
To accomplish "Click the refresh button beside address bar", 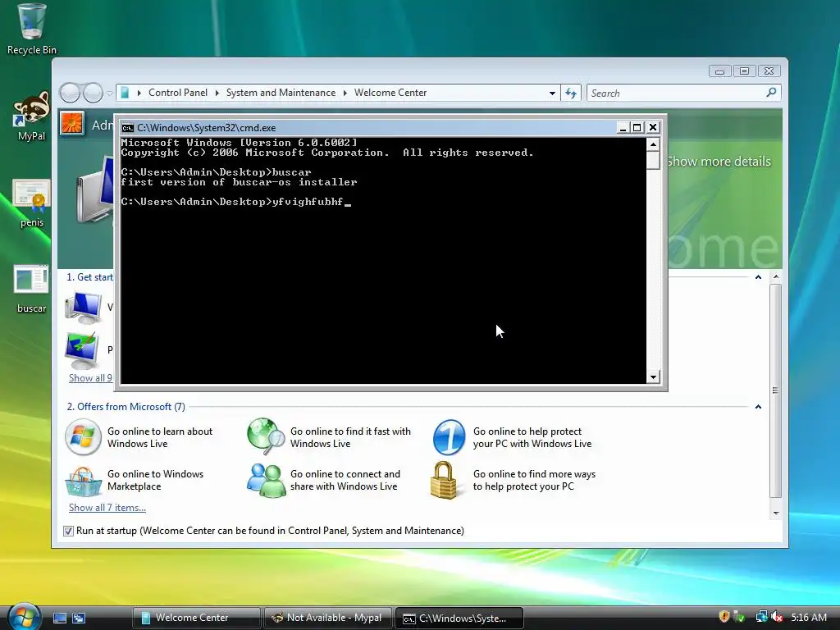I will 571,94.
